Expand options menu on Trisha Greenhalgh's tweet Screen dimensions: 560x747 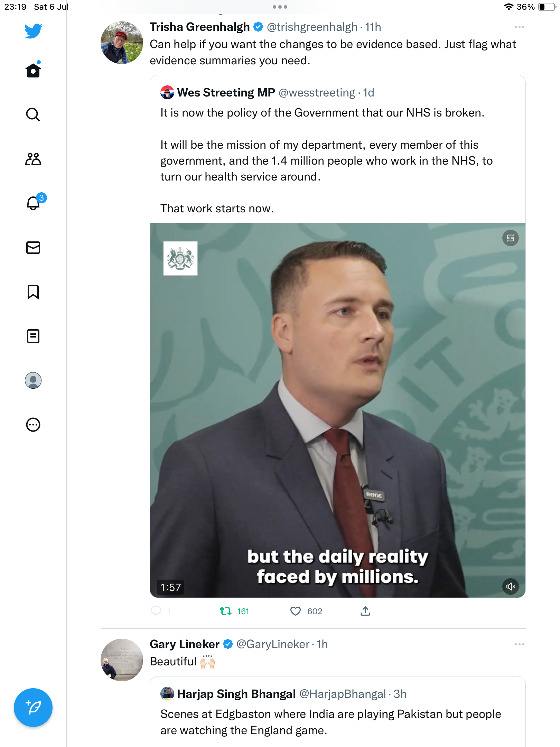(x=519, y=27)
